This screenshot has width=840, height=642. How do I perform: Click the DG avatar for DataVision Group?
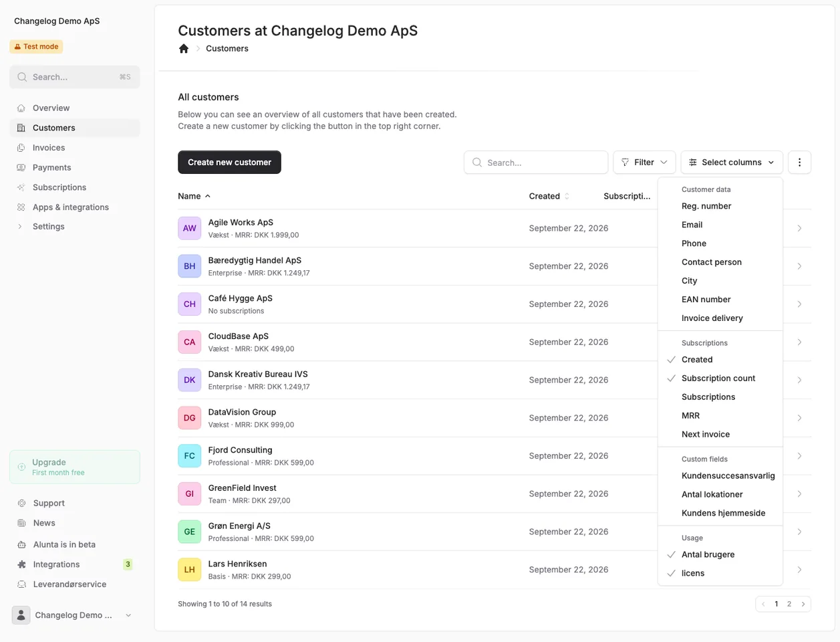[190, 418]
